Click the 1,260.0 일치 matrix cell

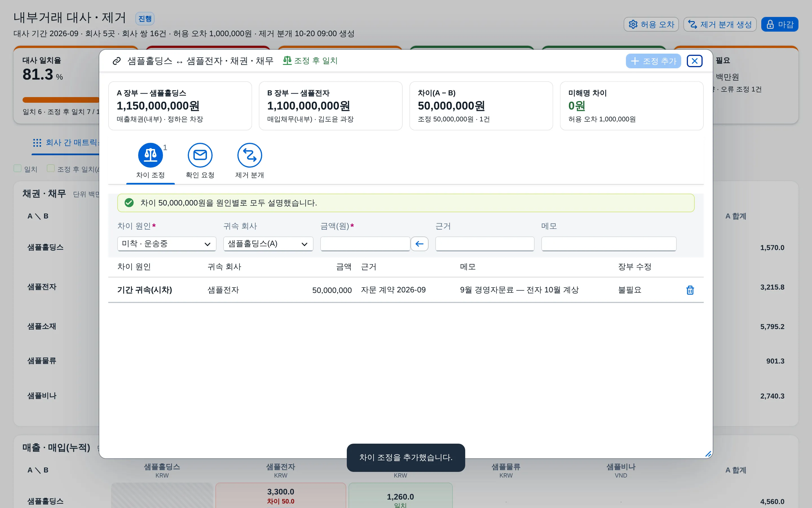coord(400,496)
